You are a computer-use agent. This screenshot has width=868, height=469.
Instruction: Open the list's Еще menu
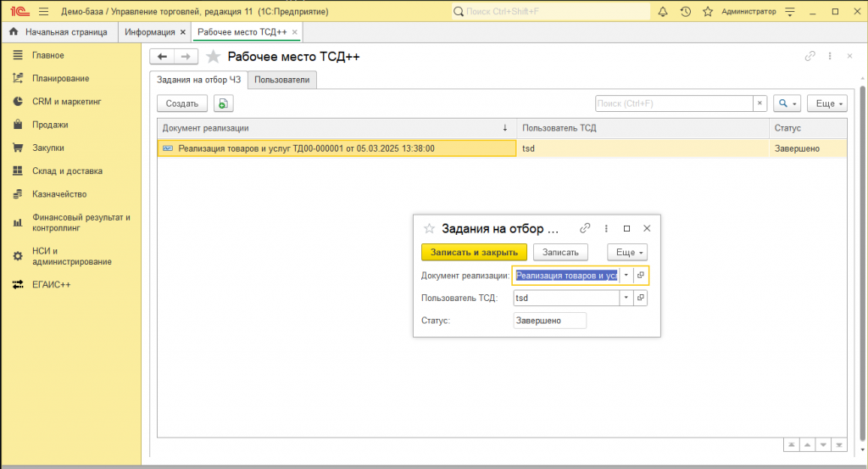pos(827,103)
